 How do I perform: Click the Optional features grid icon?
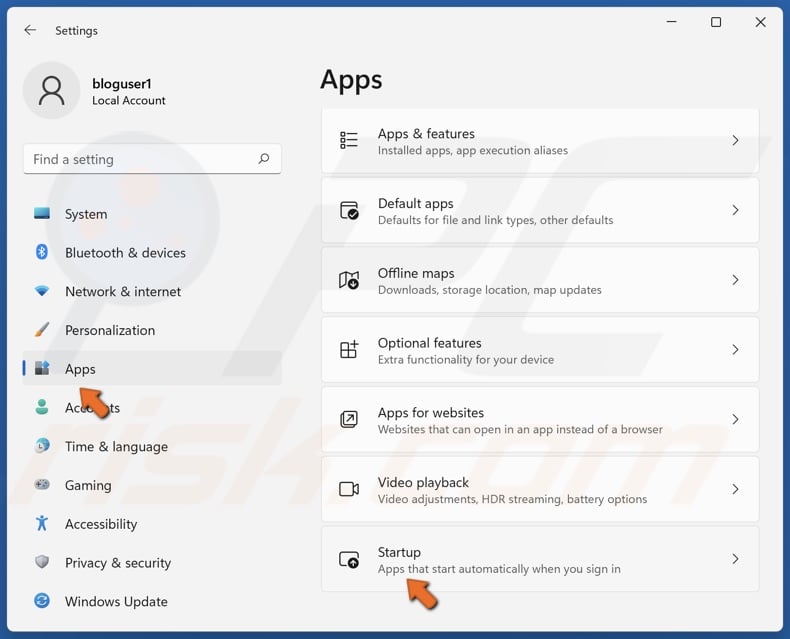(349, 349)
